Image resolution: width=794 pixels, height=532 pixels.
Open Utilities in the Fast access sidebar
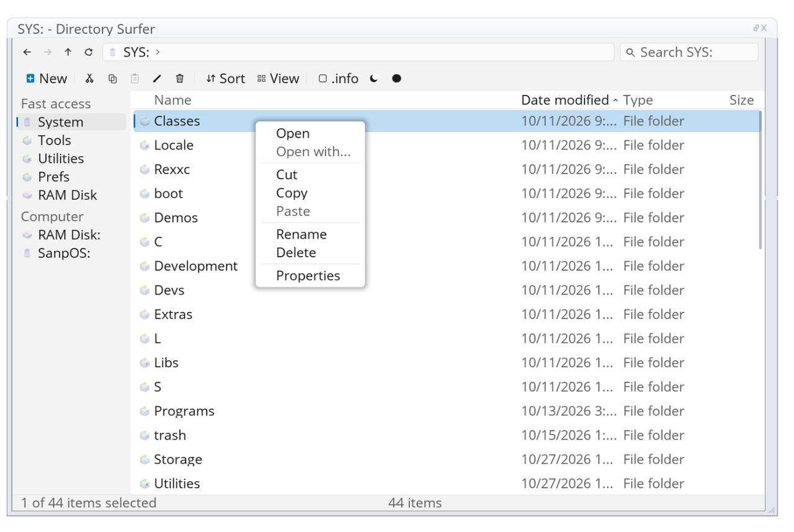(71, 159)
